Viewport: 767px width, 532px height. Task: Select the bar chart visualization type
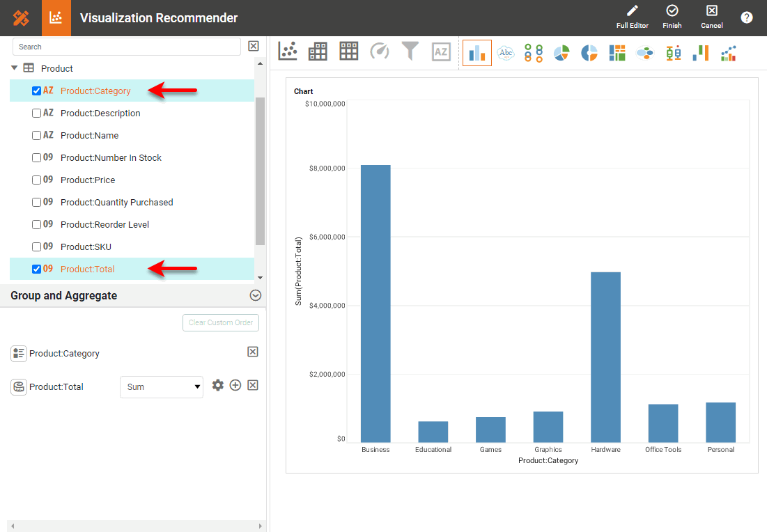pyautogui.click(x=477, y=52)
